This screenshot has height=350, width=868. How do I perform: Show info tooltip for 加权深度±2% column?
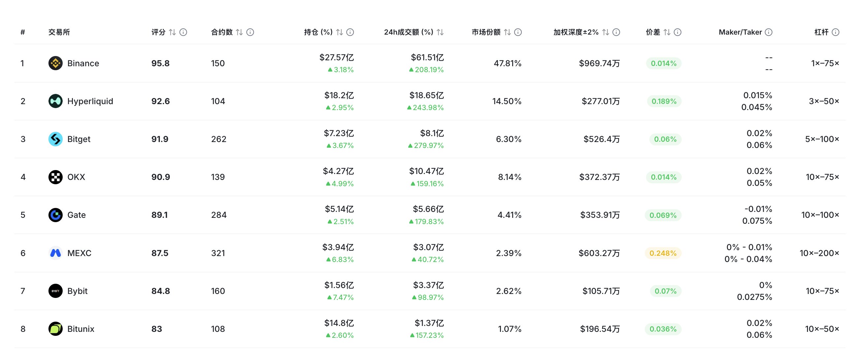coord(616,32)
